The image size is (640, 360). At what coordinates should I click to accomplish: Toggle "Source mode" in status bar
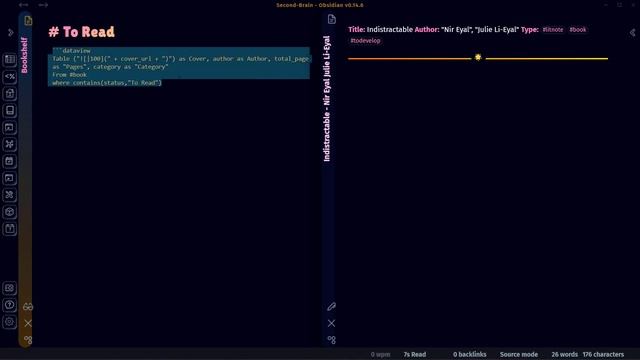tap(519, 354)
